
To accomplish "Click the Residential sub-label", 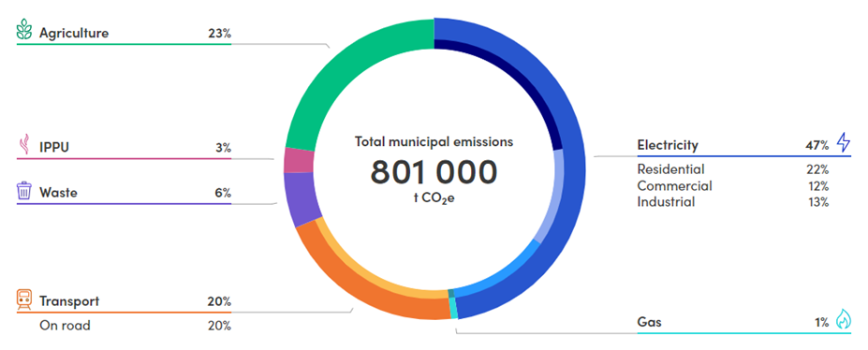I will (x=671, y=168).
